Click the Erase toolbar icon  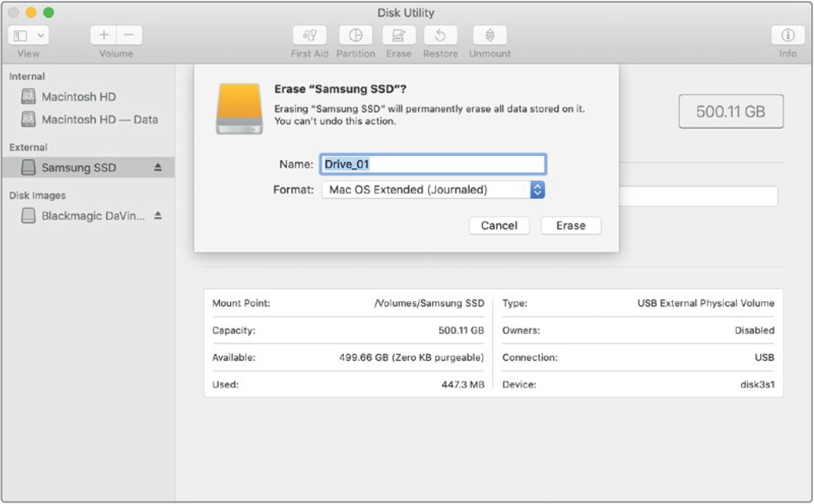coord(398,36)
